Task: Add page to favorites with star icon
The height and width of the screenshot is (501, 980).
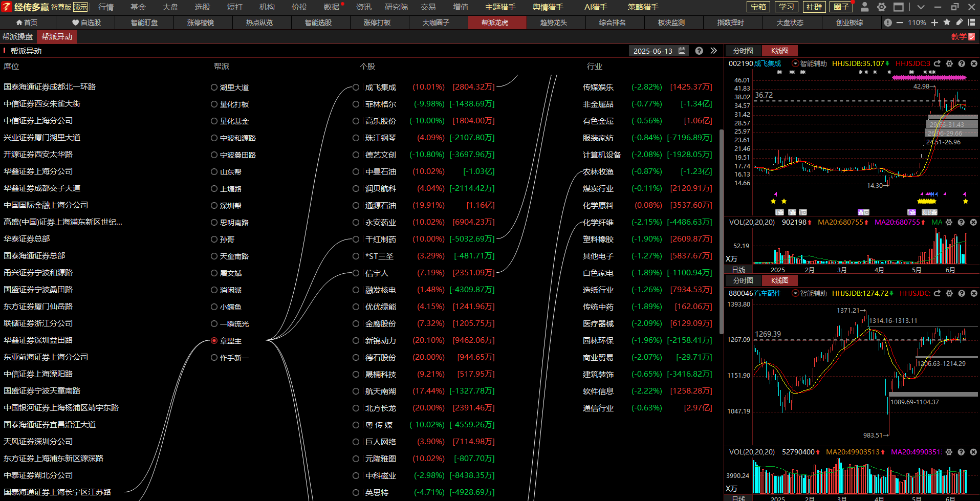Action: pyautogui.click(x=947, y=23)
